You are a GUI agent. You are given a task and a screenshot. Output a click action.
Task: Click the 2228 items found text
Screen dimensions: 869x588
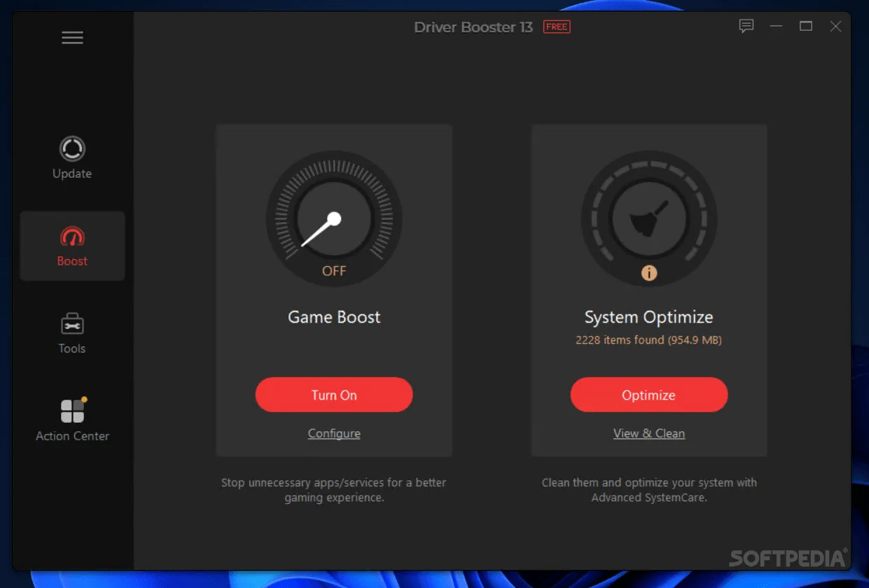(x=648, y=339)
